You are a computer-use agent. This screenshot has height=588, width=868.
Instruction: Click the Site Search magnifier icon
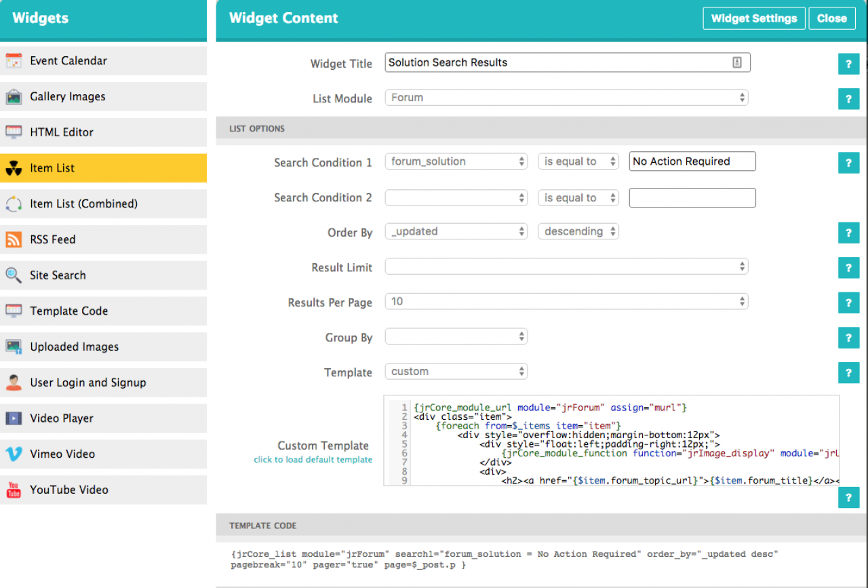tap(14, 275)
